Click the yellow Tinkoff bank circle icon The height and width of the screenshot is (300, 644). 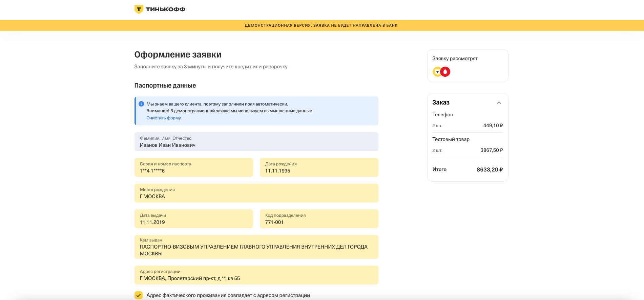[x=437, y=72]
